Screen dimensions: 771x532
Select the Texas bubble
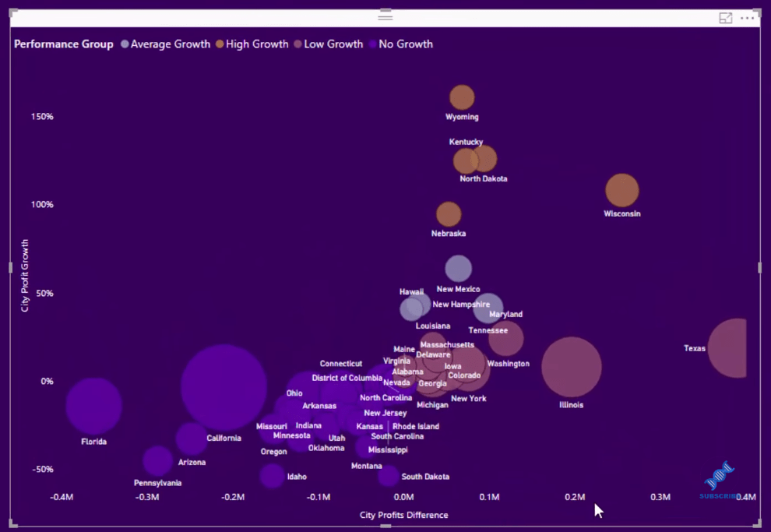(x=727, y=348)
